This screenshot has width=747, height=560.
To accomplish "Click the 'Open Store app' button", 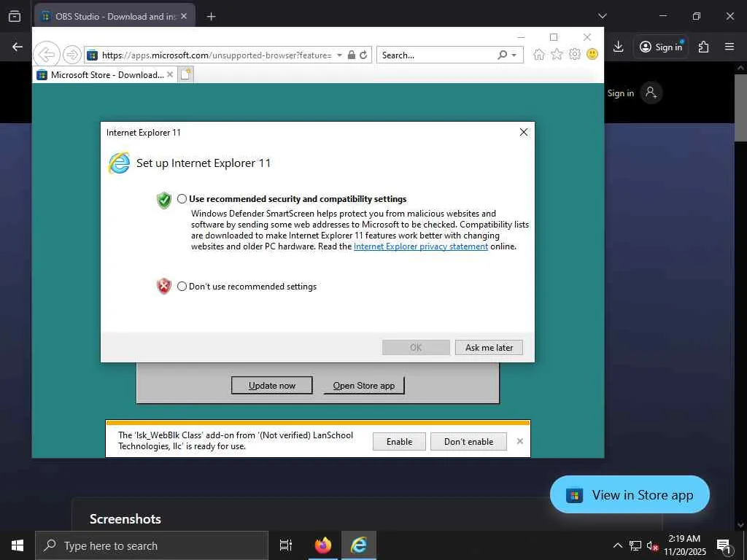I will [364, 385].
